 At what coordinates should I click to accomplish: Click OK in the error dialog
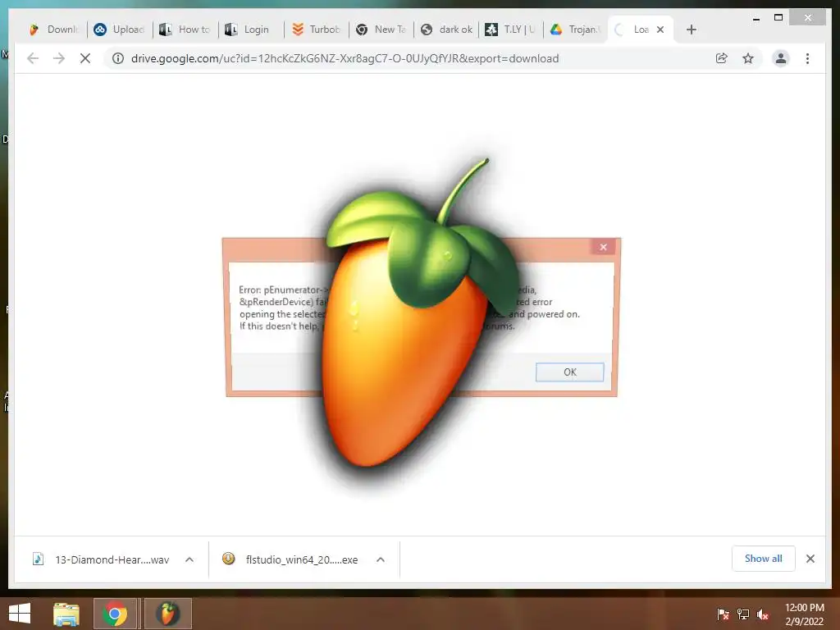tap(569, 372)
